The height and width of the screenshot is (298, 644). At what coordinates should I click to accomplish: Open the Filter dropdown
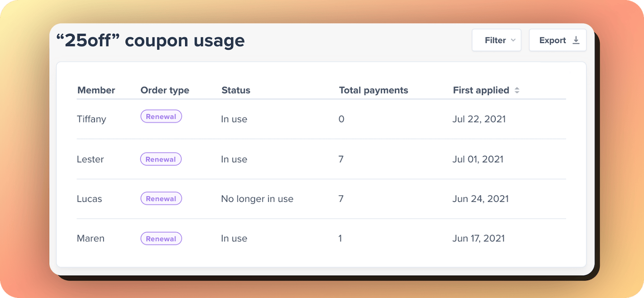pos(496,40)
